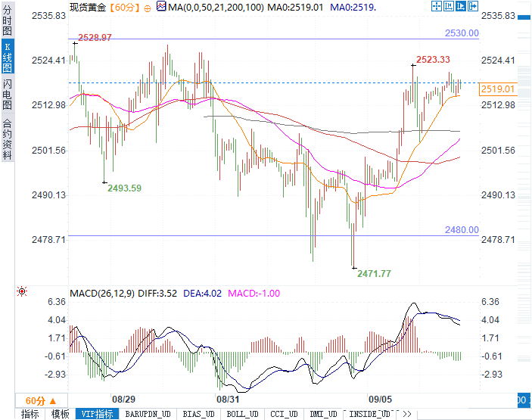Image resolution: width=532 pixels, height=420 pixels.
Task: Click the blue marker bar beside 2535.83
Action: tap(524, 17)
